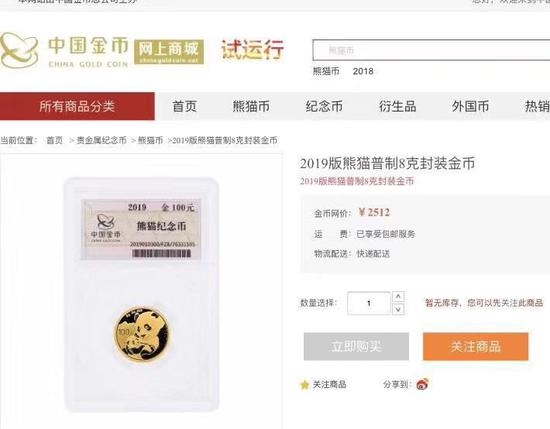Click the 熊猫币 hot search keyword
The width and height of the screenshot is (550, 429).
(x=326, y=71)
